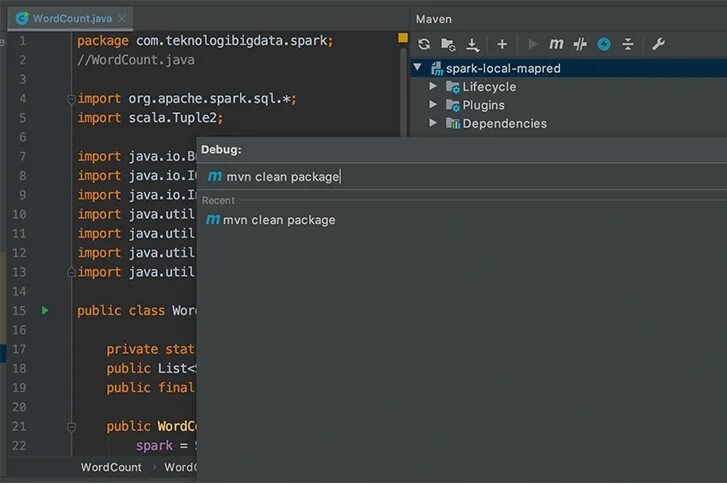
Task: Click Reimport All Maven Projects icon
Action: point(424,44)
